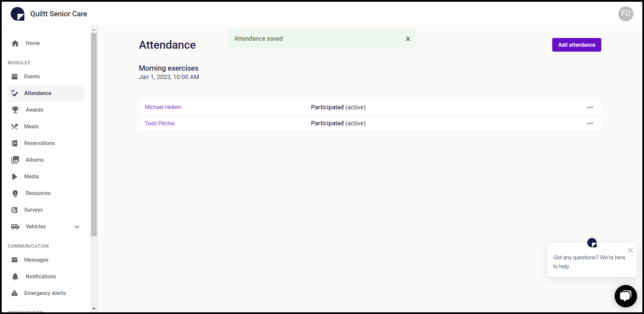Select the Reservations list icon

point(15,143)
